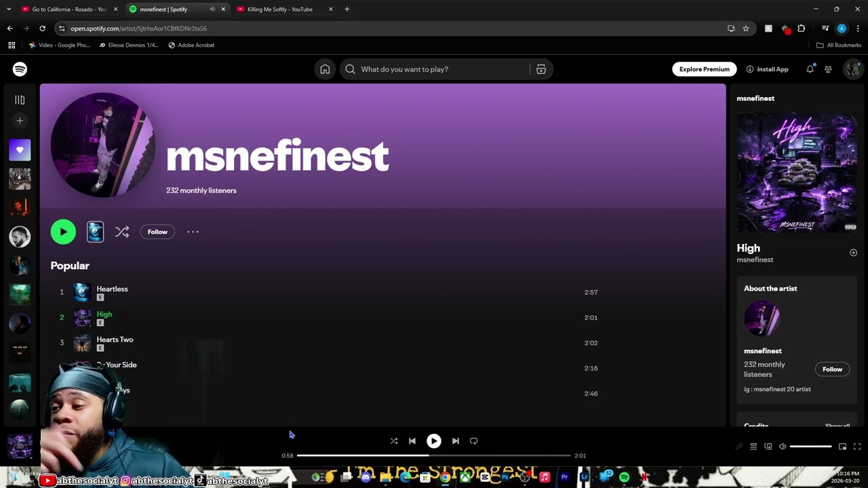Skip to the next track

tap(455, 441)
